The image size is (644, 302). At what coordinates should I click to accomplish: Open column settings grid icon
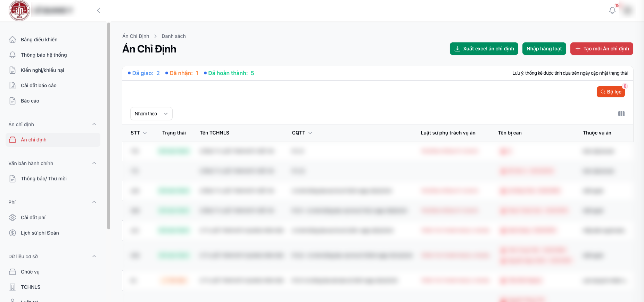(621, 114)
